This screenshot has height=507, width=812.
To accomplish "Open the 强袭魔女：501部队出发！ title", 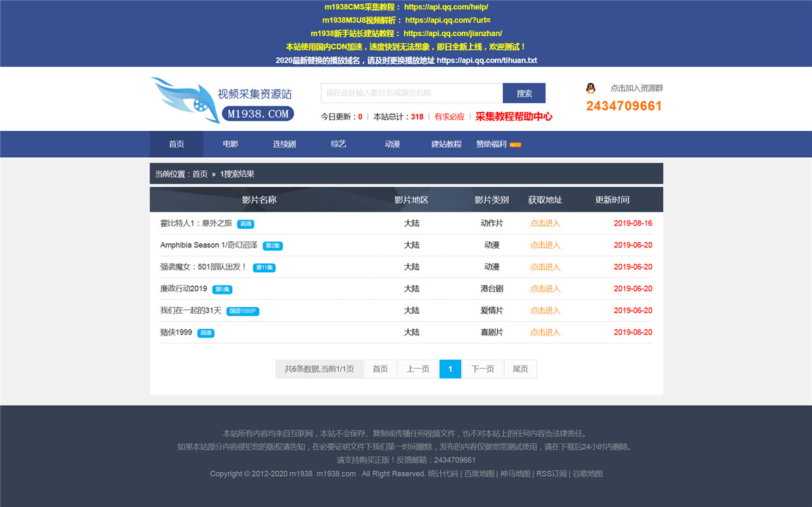I will pyautogui.click(x=204, y=267).
